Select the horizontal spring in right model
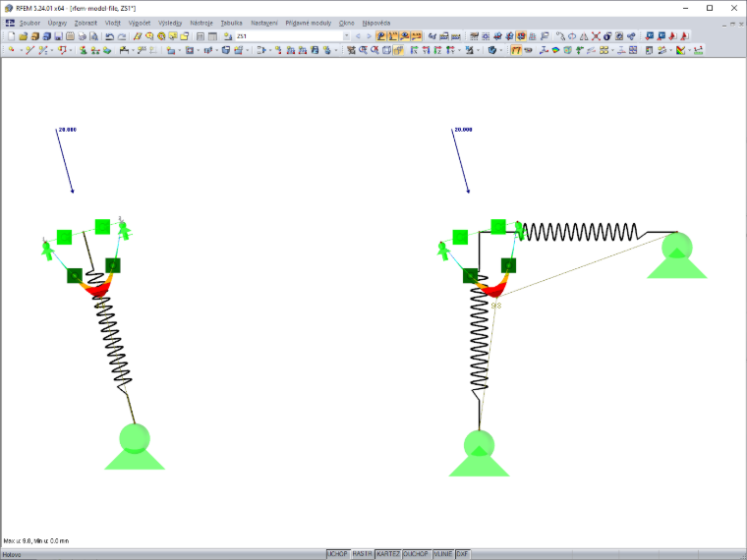 pos(580,232)
